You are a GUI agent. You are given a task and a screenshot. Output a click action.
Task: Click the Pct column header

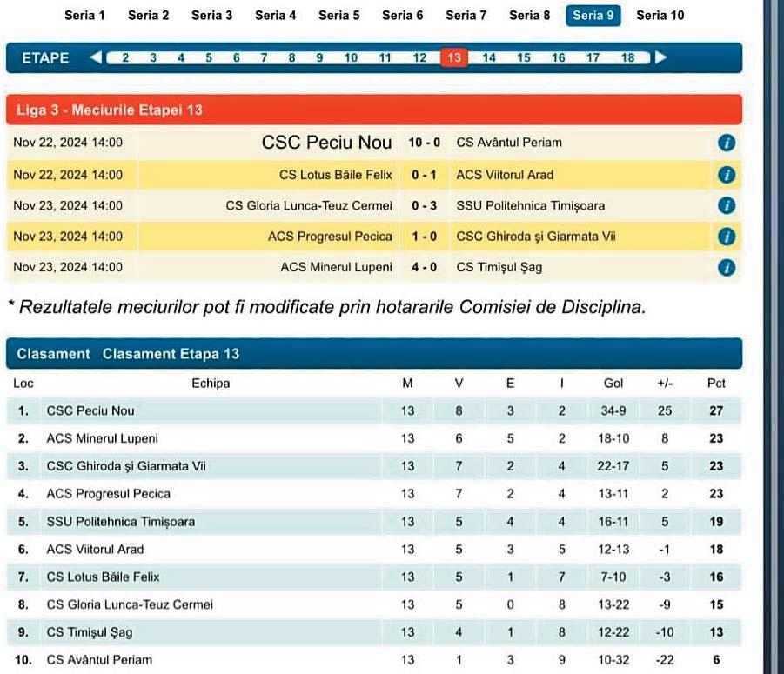click(716, 384)
